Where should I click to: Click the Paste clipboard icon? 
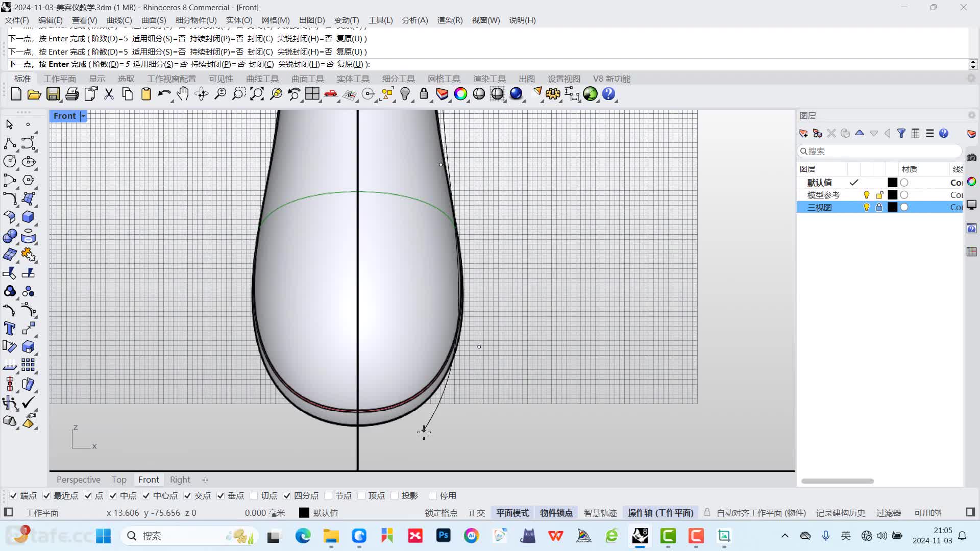point(146,94)
